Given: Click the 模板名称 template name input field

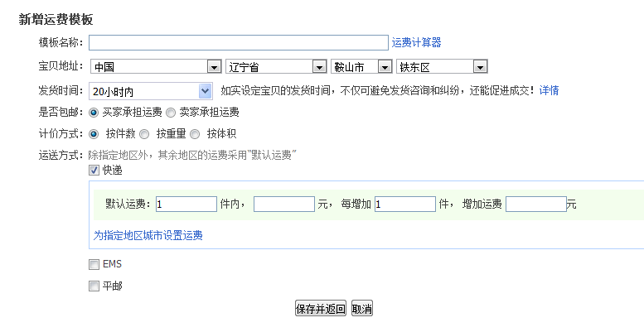Looking at the screenshot, I should 239,43.
